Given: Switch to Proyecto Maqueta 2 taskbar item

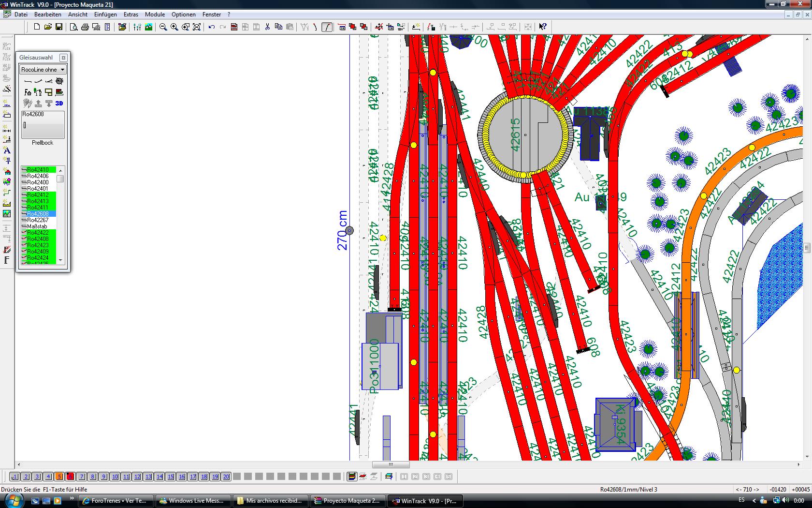Looking at the screenshot, I should pos(348,501).
